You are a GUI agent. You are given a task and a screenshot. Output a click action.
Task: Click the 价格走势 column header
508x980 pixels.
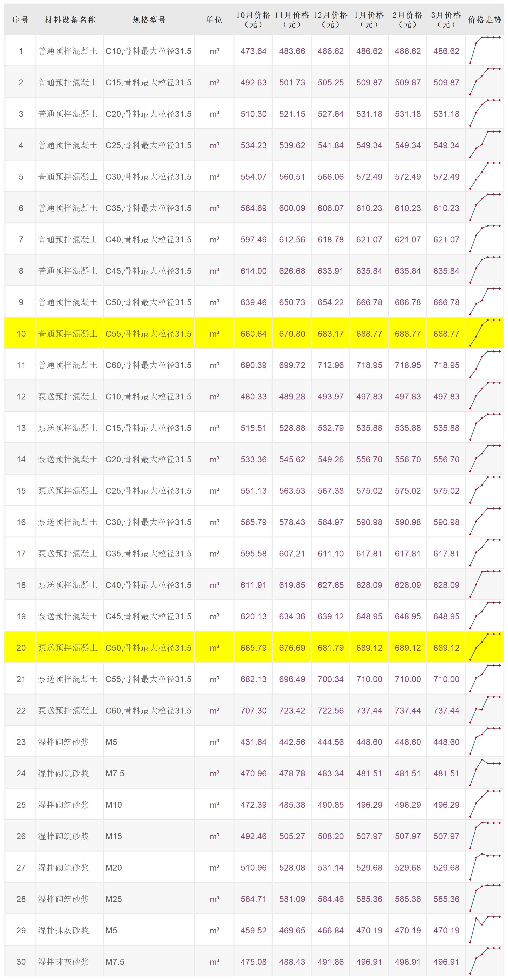click(x=485, y=20)
